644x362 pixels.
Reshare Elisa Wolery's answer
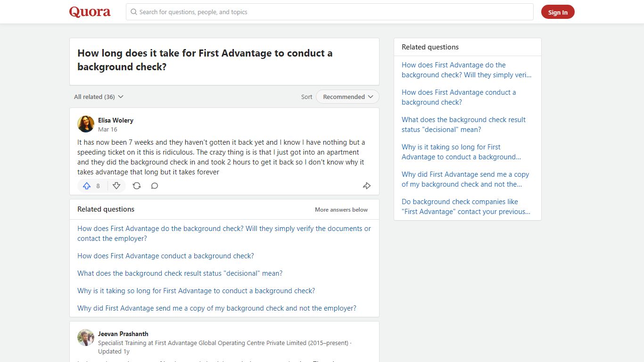(137, 186)
